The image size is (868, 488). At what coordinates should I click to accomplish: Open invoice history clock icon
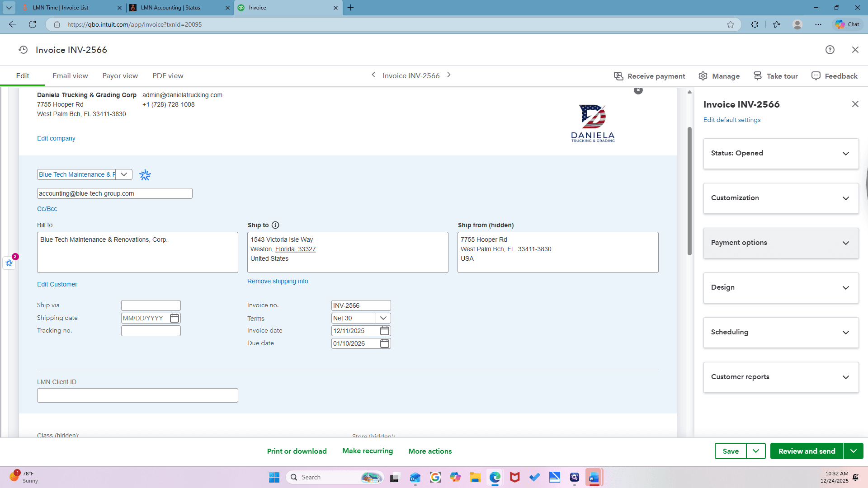click(x=23, y=50)
